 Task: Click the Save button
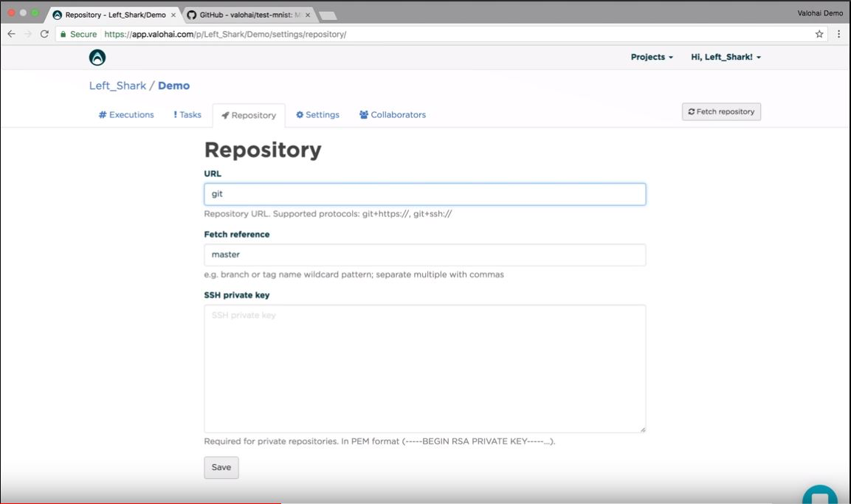(221, 468)
